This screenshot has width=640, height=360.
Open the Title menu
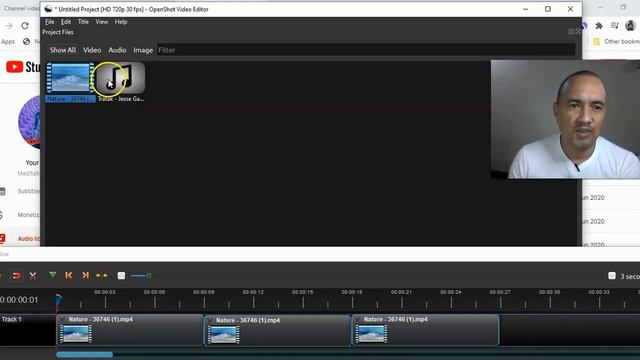[83, 22]
